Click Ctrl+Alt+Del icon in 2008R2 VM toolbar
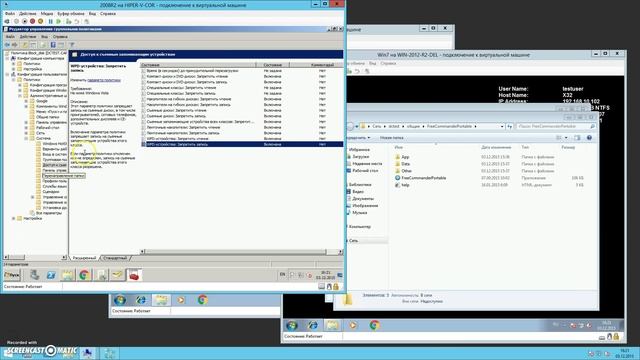Viewport: 640px width, 360px height. click(7, 21)
